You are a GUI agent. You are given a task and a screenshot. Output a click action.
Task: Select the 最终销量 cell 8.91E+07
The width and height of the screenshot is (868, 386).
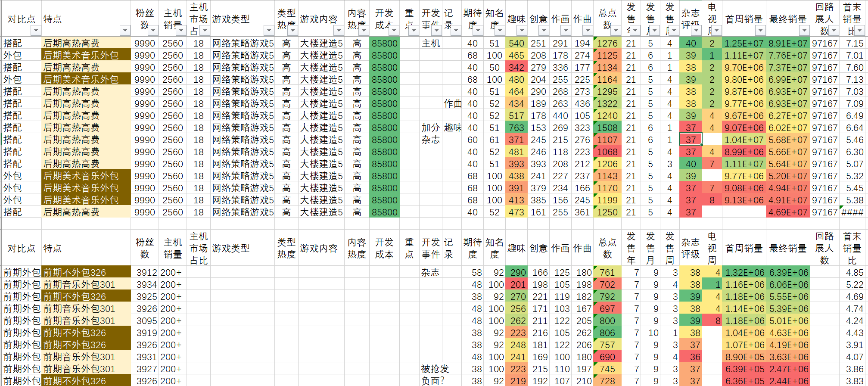tap(788, 44)
